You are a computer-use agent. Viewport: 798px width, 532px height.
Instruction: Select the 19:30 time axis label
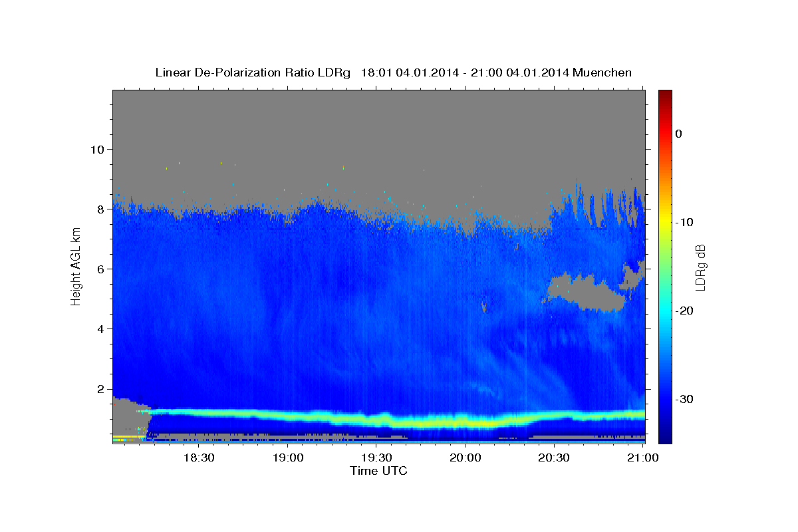point(376,458)
